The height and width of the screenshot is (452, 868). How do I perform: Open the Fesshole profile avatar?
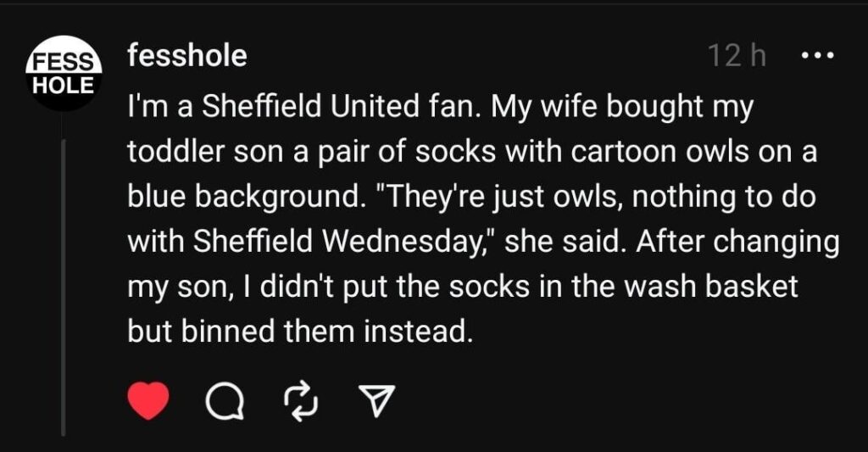pyautogui.click(x=64, y=74)
